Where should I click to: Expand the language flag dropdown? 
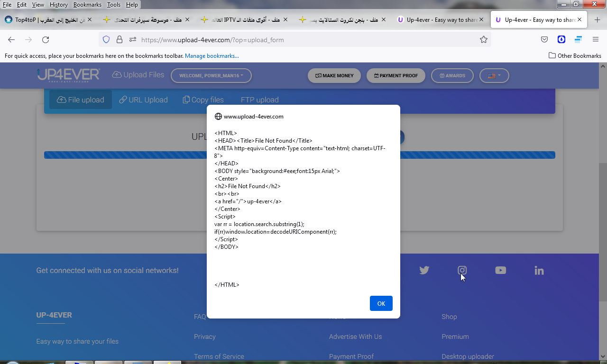(494, 76)
